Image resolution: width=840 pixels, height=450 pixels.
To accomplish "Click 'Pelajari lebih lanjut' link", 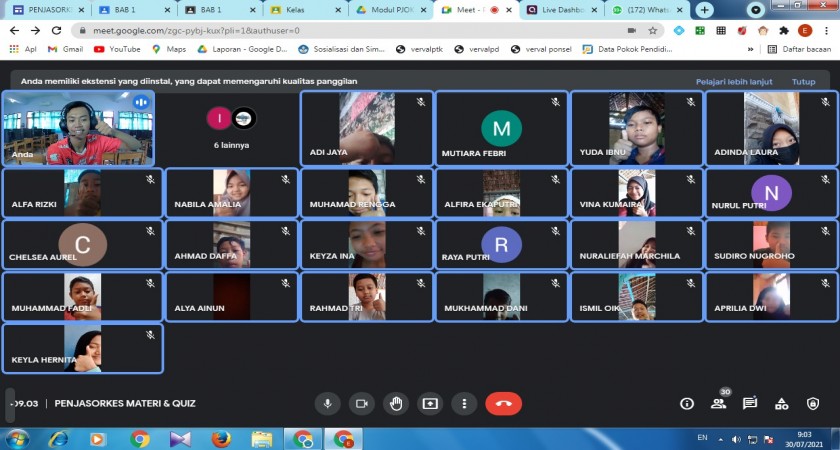I will (x=734, y=82).
